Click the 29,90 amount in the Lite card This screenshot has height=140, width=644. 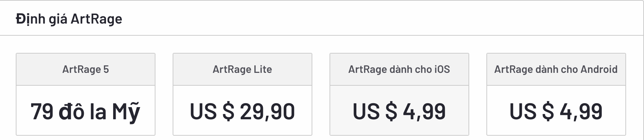coord(268,111)
